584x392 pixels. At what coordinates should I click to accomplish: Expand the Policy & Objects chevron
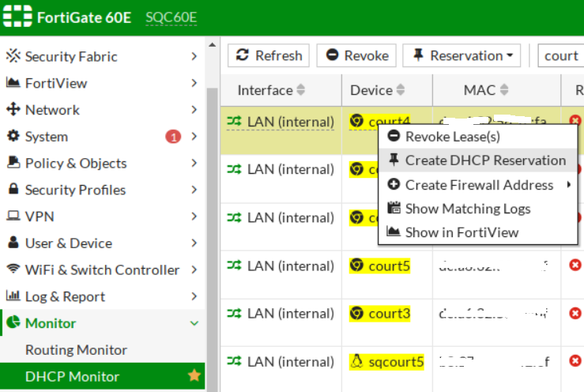(x=194, y=163)
